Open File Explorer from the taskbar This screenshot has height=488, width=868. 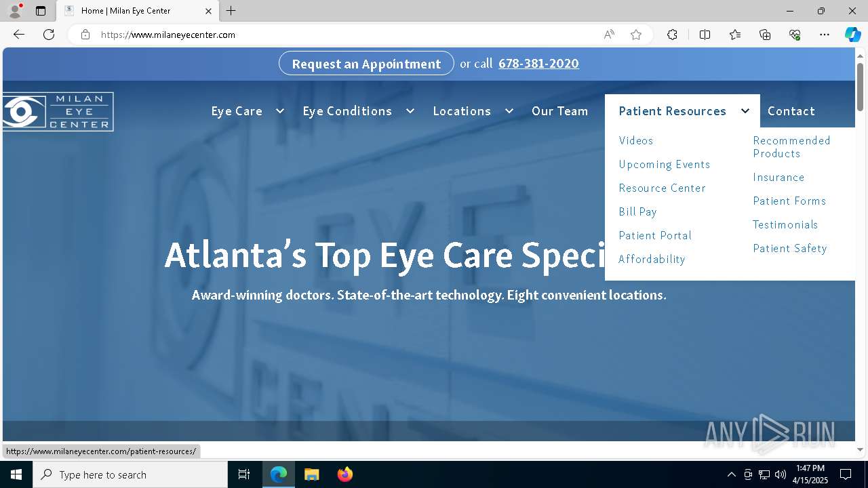coord(311,474)
